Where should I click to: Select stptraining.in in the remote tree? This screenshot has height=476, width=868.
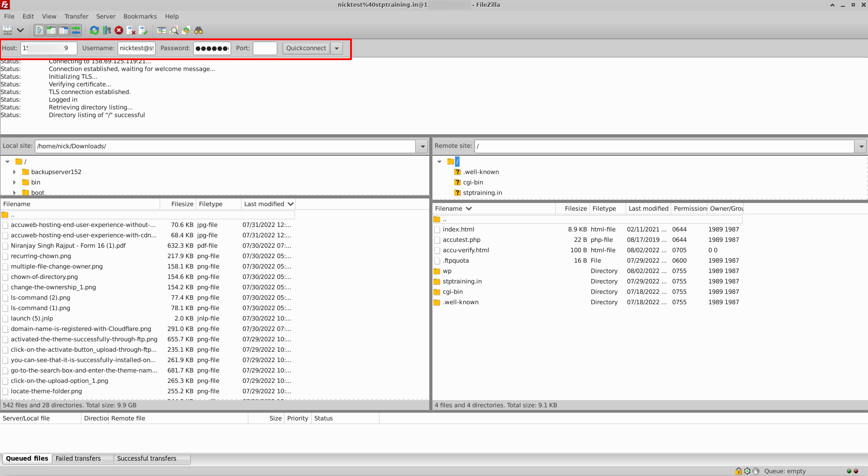(x=482, y=193)
